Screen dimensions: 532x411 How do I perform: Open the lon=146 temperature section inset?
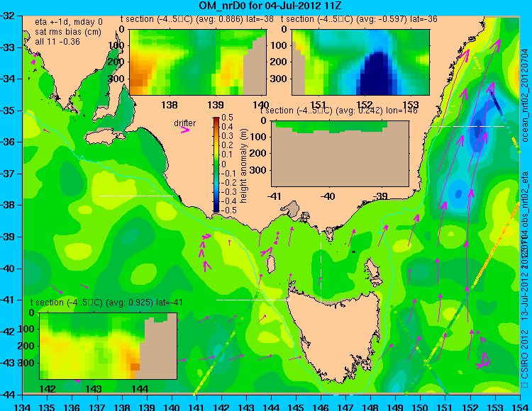click(x=340, y=154)
